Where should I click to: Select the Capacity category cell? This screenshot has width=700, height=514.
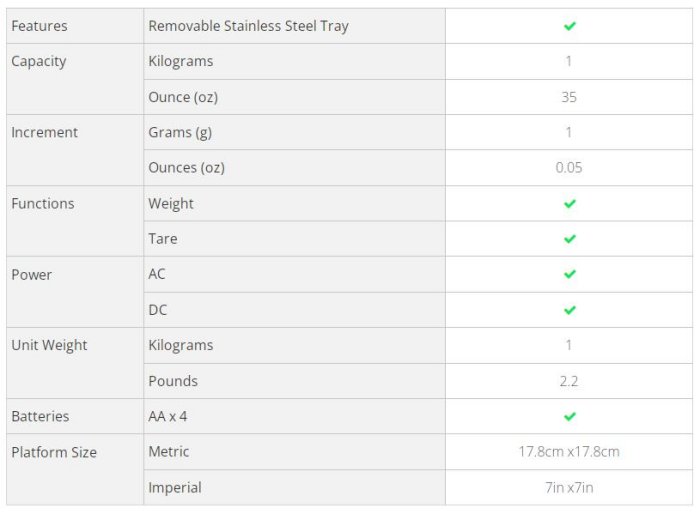coord(39,61)
